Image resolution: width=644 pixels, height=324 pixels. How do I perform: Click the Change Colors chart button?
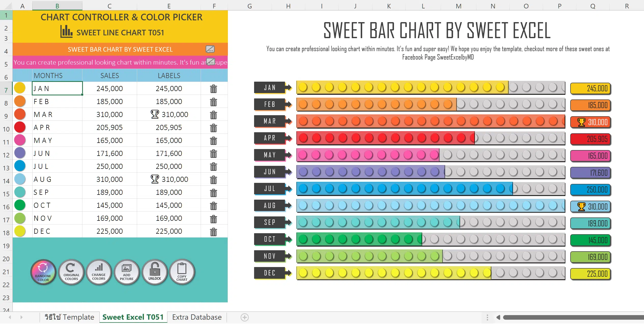[x=99, y=272]
